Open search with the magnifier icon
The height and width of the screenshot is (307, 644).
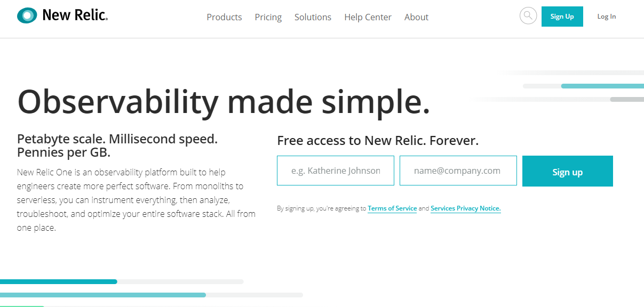[x=528, y=16]
